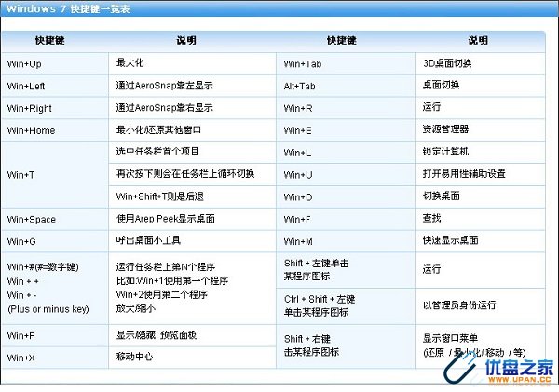Click the '显示窗口菜单' description
The width and height of the screenshot is (559, 392).
coord(450,338)
